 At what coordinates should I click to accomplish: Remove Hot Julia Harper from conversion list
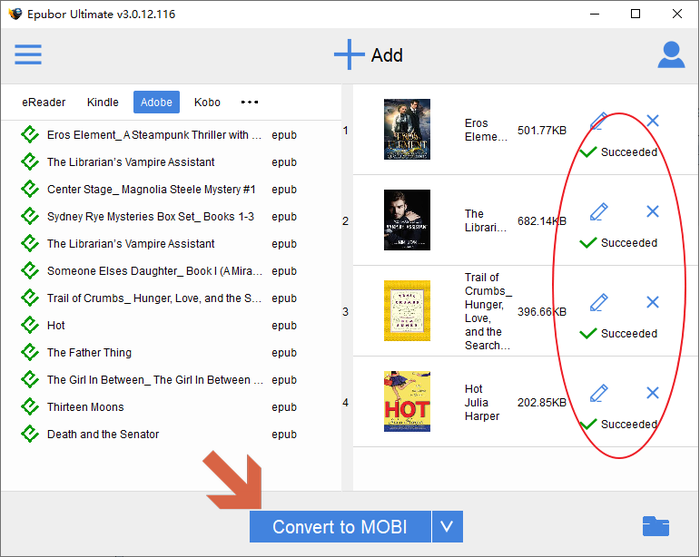[653, 393]
